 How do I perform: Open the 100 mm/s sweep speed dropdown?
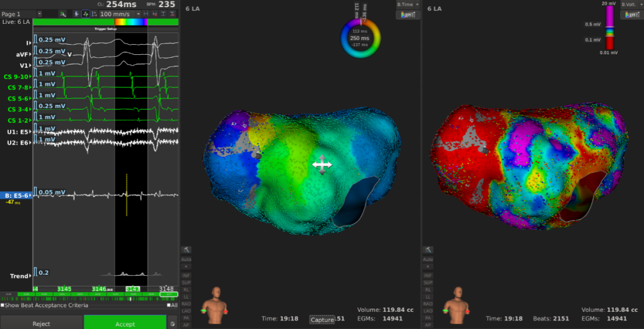coord(138,13)
